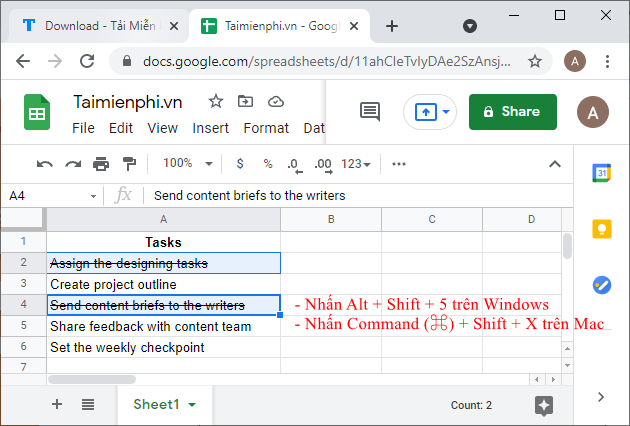The width and height of the screenshot is (630, 426).
Task: Open Chrome profile avatar in toolbar
Action: [575, 61]
